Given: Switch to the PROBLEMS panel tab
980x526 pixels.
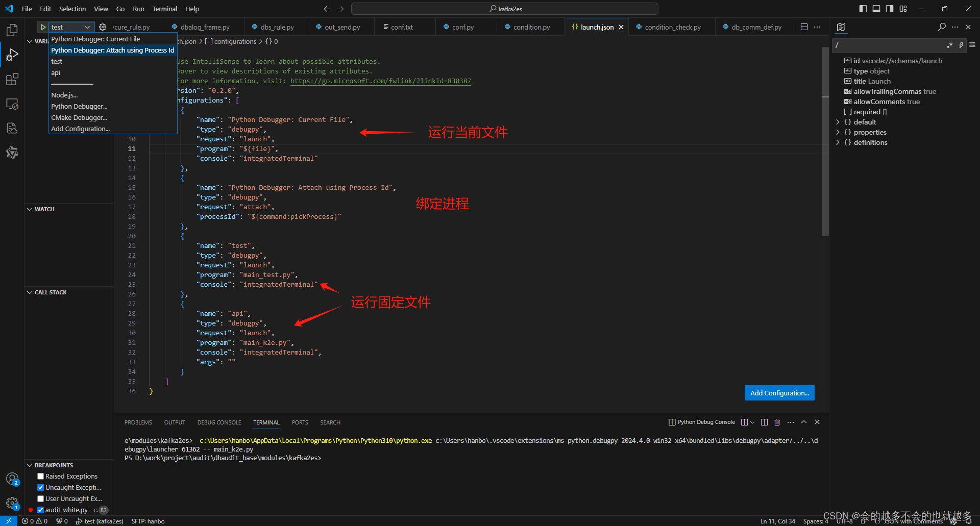Looking at the screenshot, I should click(x=138, y=422).
